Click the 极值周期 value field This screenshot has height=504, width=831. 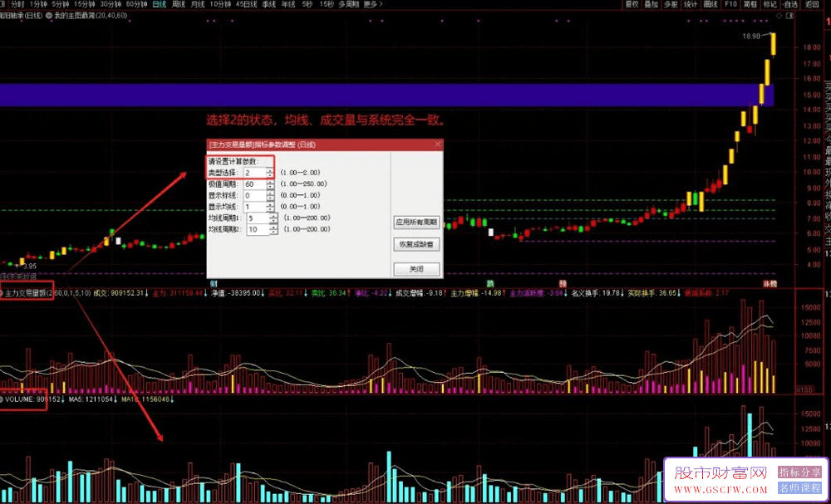[x=255, y=184]
